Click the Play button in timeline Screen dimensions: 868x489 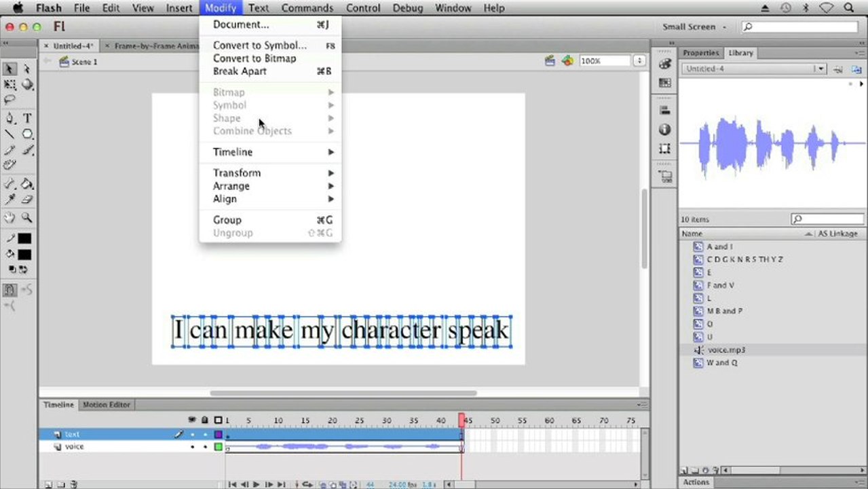tap(256, 484)
